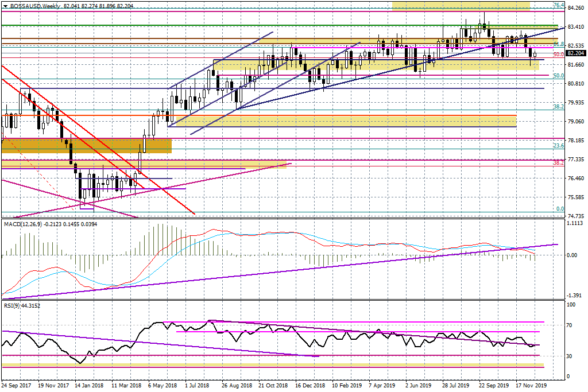Click the -1.391 MACD scale value
This screenshot has height=392, width=588.
pos(574,296)
